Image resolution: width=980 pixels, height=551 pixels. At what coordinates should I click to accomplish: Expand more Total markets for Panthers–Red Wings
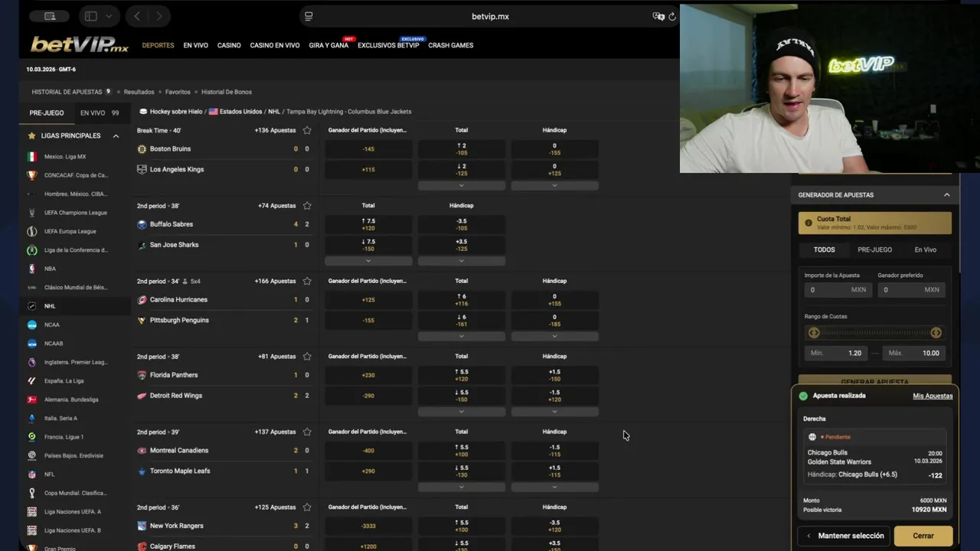pos(461,412)
